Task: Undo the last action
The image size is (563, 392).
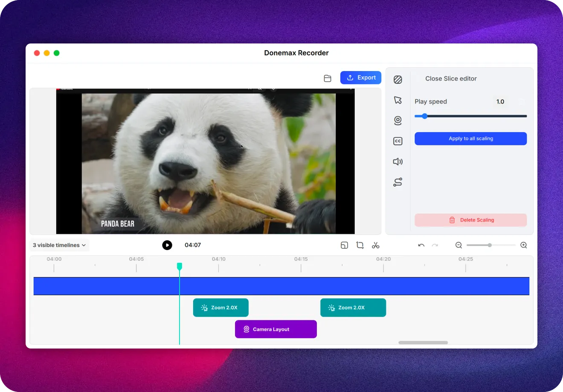Action: (421, 245)
